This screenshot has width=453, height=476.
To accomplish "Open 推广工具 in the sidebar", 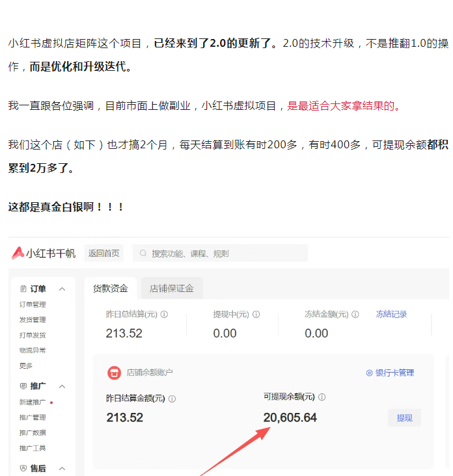I will (33, 448).
